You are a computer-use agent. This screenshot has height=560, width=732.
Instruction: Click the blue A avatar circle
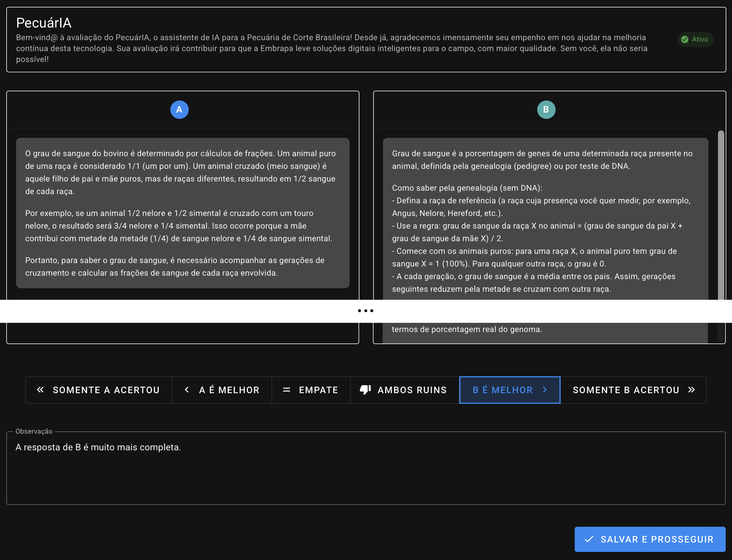point(179,110)
